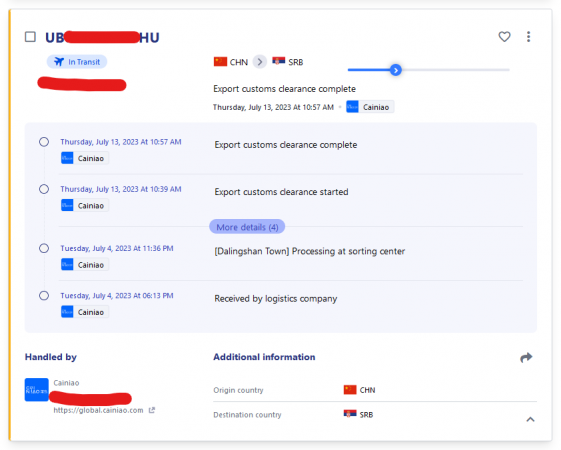Viewport: 561px width, 450px height.
Task: Click the In Transit airplane badge
Action: pyautogui.click(x=77, y=62)
